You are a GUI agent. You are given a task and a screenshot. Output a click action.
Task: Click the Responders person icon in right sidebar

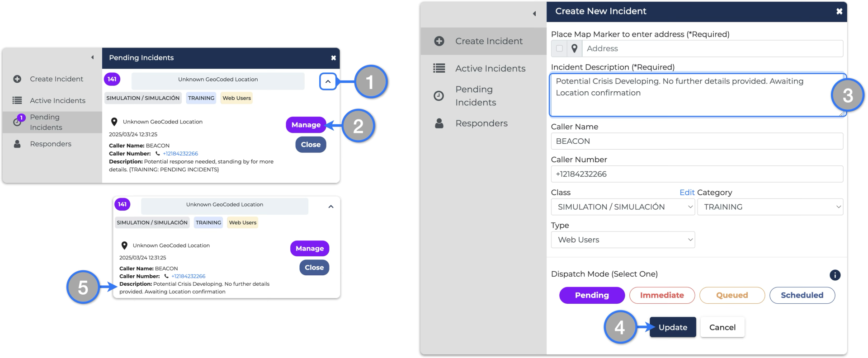point(439,123)
